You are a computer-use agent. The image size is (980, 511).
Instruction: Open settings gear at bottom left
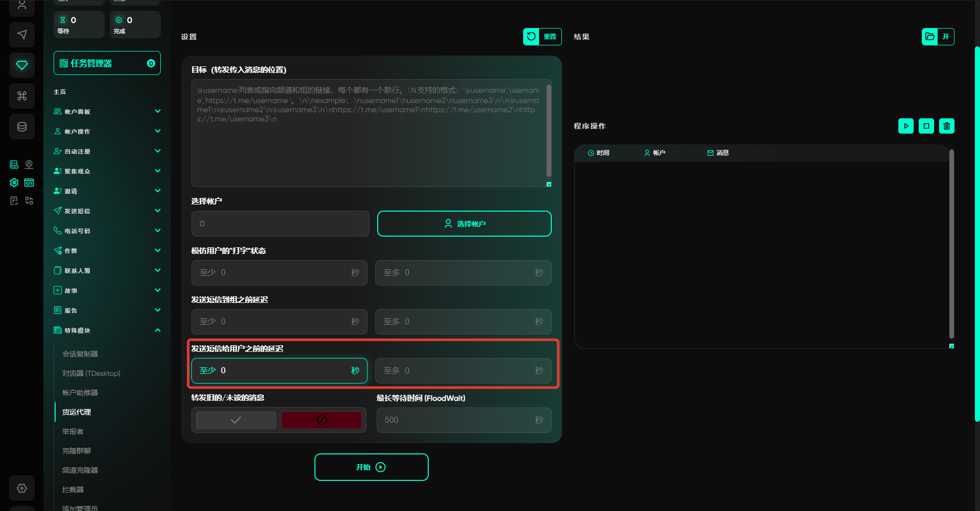(x=22, y=488)
